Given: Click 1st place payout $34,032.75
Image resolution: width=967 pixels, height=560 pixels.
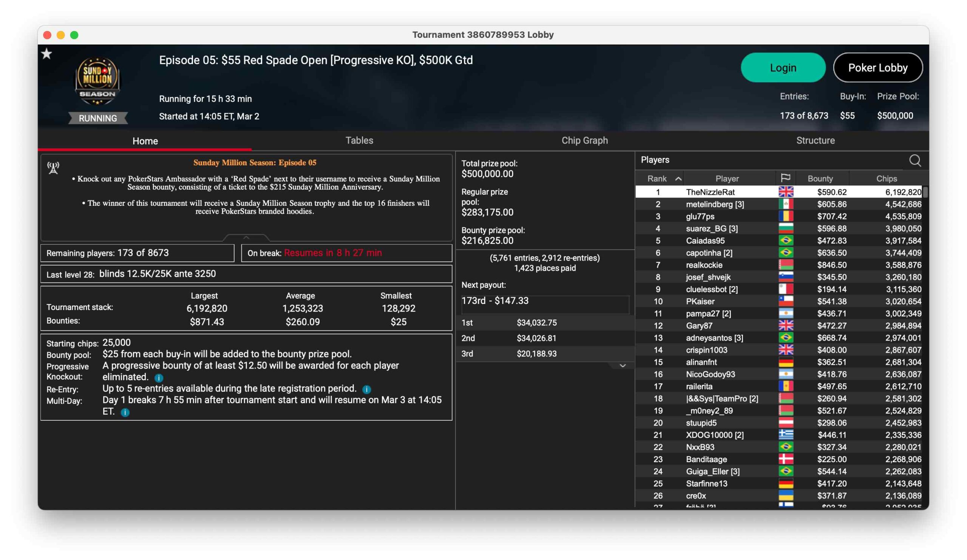Looking at the screenshot, I should click(x=536, y=322).
